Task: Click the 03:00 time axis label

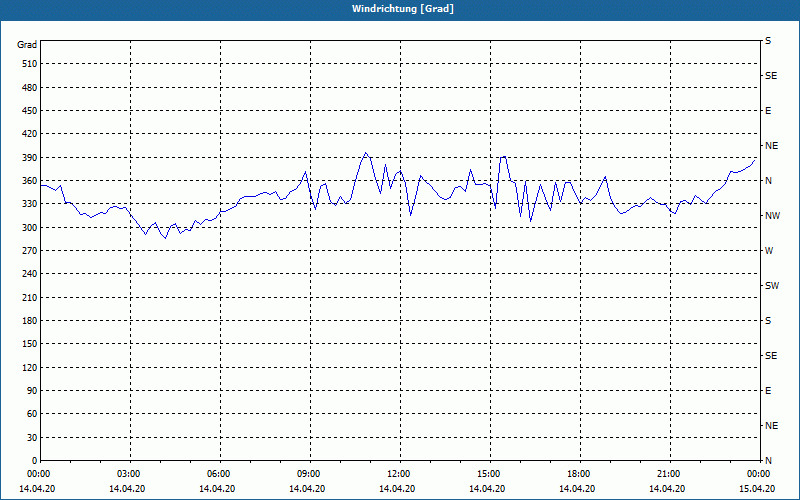Action: (x=130, y=473)
